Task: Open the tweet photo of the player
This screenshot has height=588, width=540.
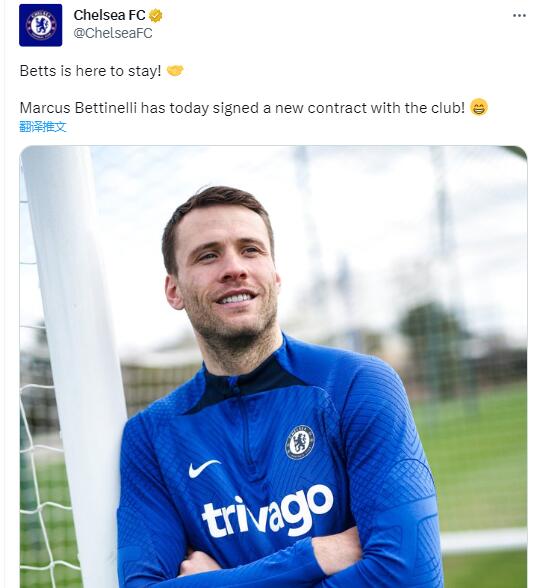Action: [x=273, y=366]
